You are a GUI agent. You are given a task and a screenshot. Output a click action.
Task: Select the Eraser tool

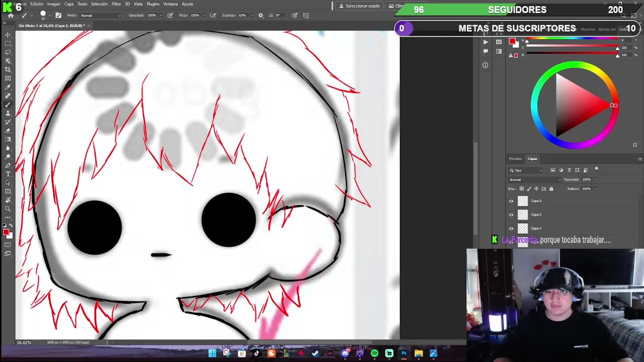[x=8, y=131]
